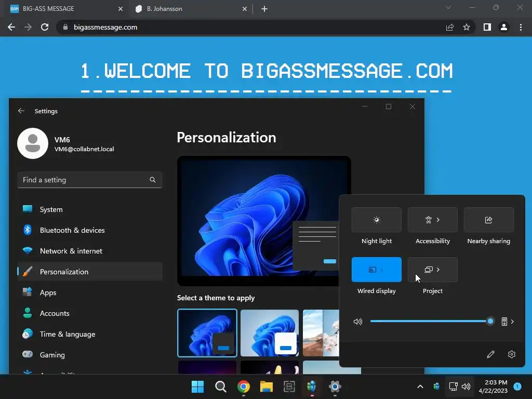The width and height of the screenshot is (532, 399).
Task: Toggle Nearby sharing tile
Action: click(x=488, y=220)
